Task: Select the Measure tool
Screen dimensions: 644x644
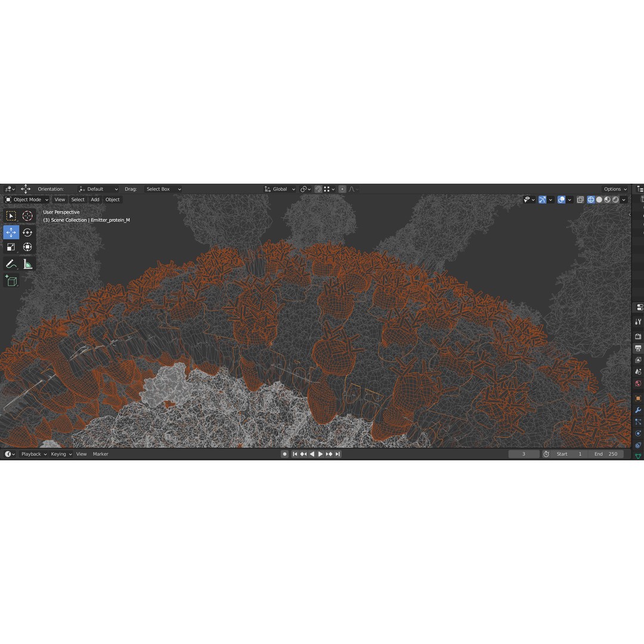Action: click(x=27, y=264)
